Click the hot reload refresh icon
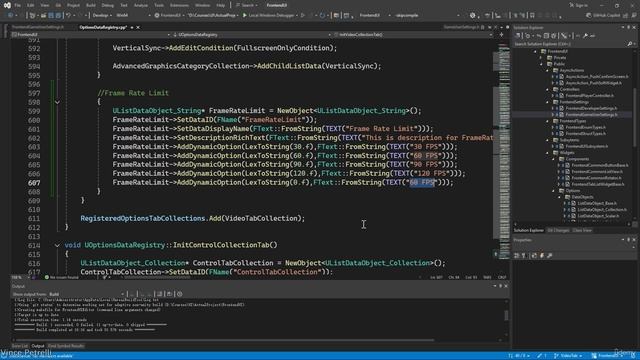 (322, 16)
